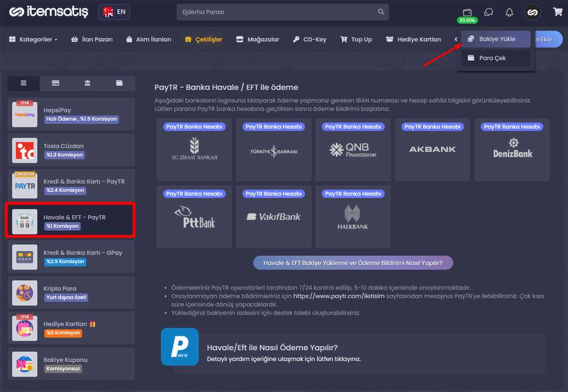This screenshot has width=568, height=392.
Task: Open the EN language selector
Action: pos(114,12)
